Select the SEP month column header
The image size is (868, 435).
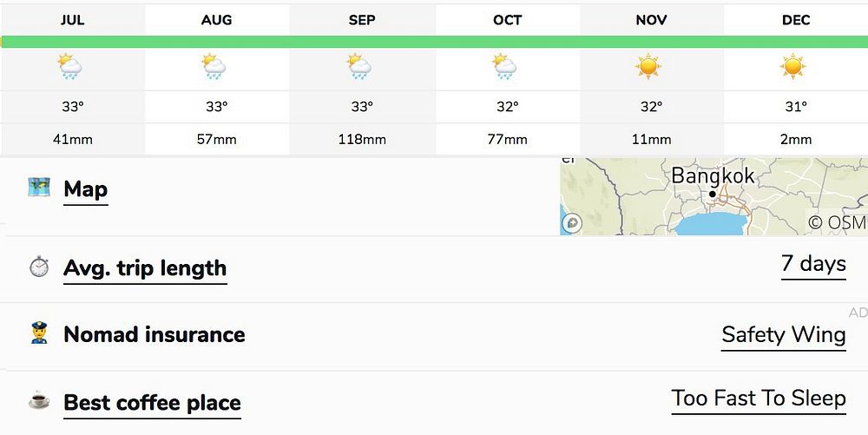click(362, 20)
